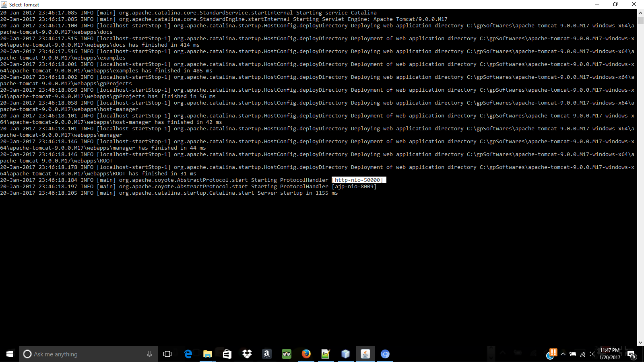Start the Amazon app on the taskbar

pyautogui.click(x=267, y=354)
